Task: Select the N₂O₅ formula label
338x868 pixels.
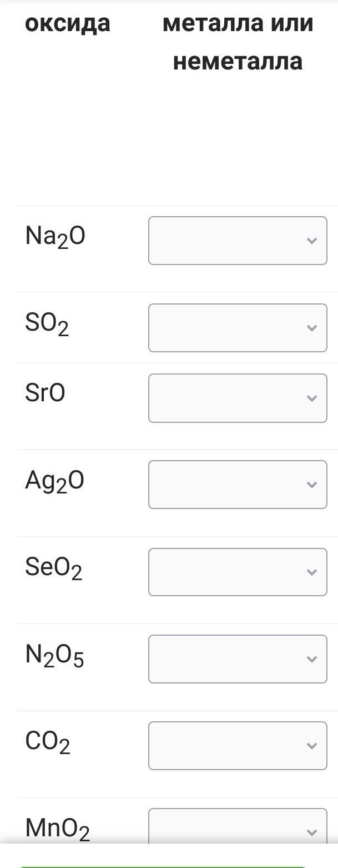Action: tap(54, 655)
